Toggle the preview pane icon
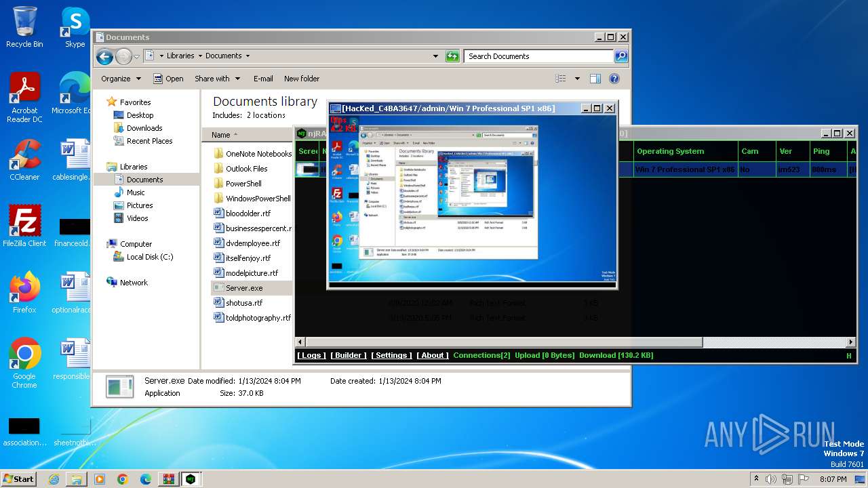The height and width of the screenshot is (488, 868). click(595, 79)
